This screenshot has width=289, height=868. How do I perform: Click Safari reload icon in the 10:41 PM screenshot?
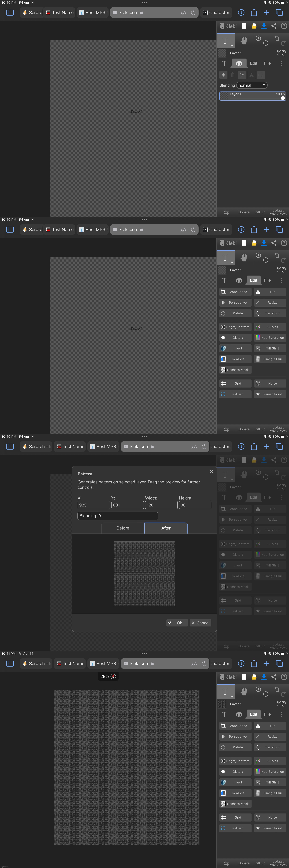point(204,663)
